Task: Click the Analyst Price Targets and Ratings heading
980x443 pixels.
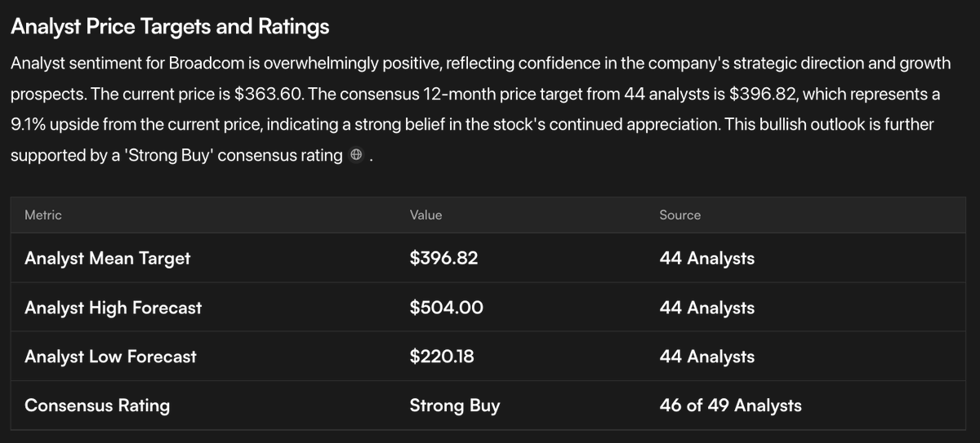Action: tap(170, 27)
